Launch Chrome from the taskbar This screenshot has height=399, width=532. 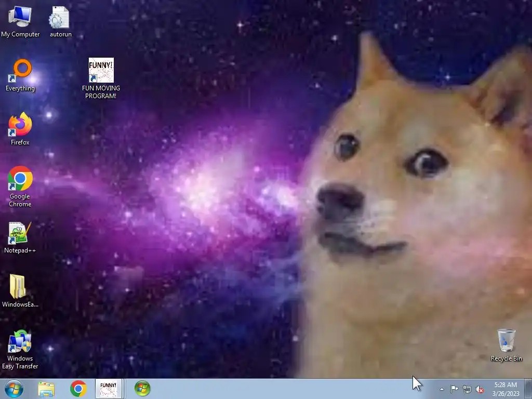[x=78, y=389]
